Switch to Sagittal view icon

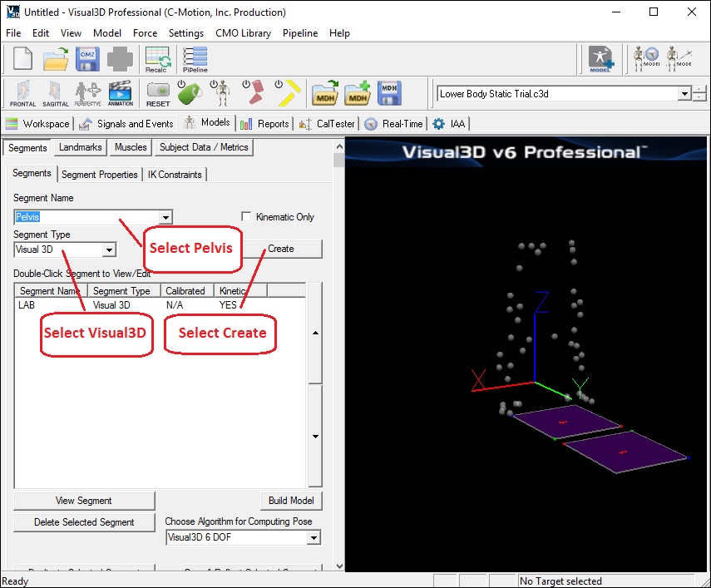point(55,93)
